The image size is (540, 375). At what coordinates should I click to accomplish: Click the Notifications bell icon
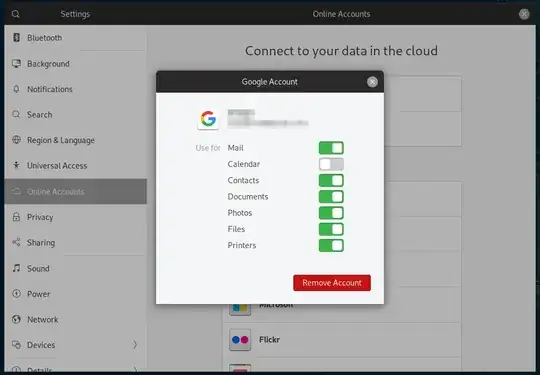coord(16,89)
